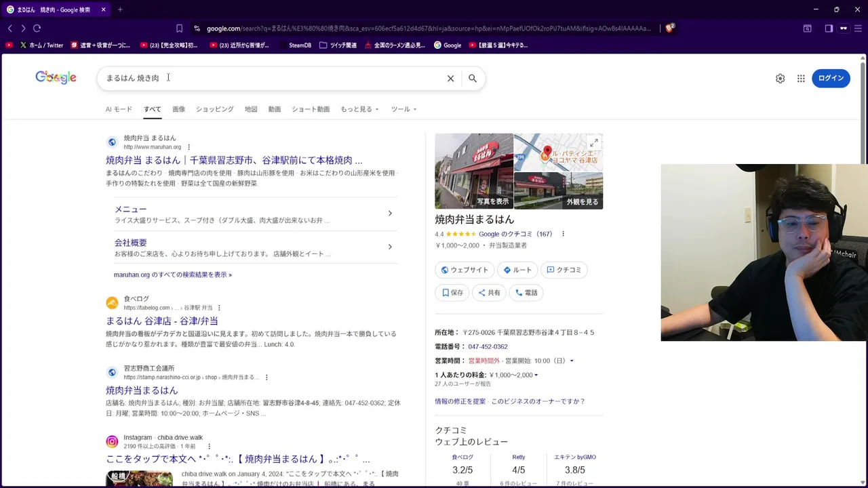Image resolution: width=868 pixels, height=488 pixels.
Task: Open a new tab with plus button
Action: click(120, 9)
